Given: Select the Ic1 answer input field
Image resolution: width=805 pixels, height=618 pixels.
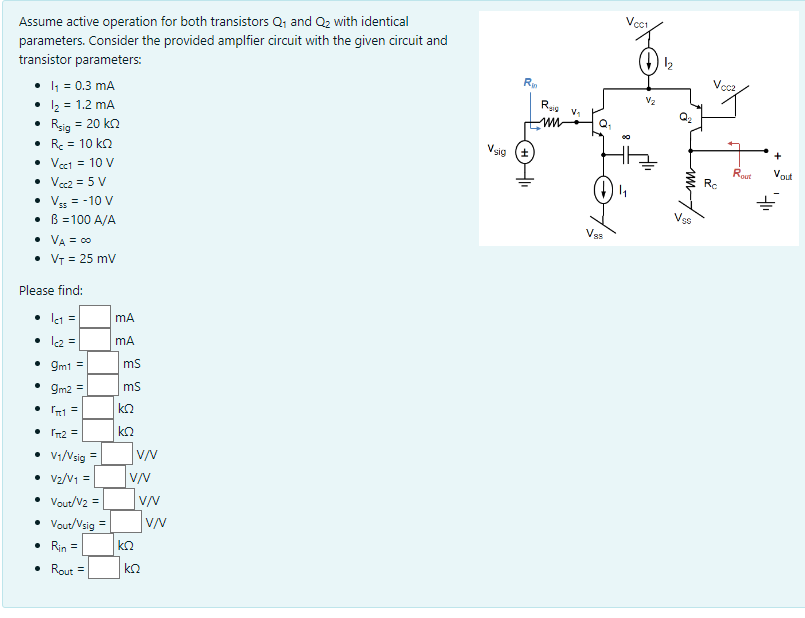Looking at the screenshot, I should click(x=94, y=318).
